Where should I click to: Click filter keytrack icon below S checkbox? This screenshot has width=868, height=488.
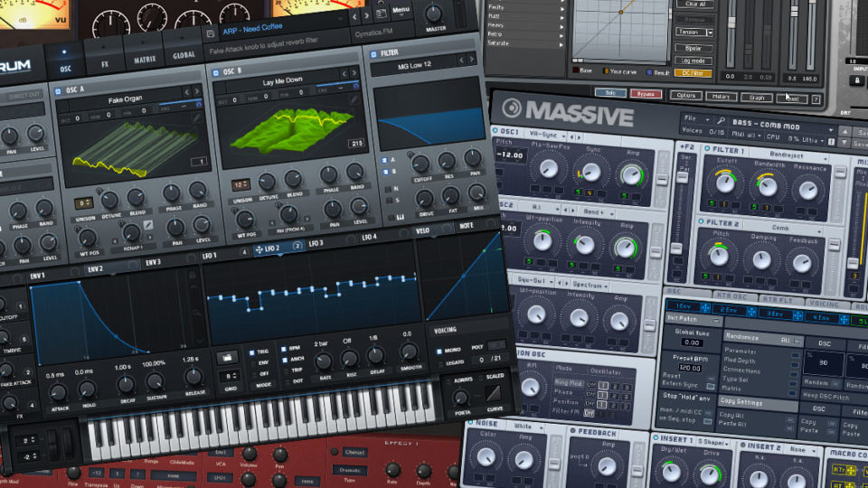coord(399,218)
